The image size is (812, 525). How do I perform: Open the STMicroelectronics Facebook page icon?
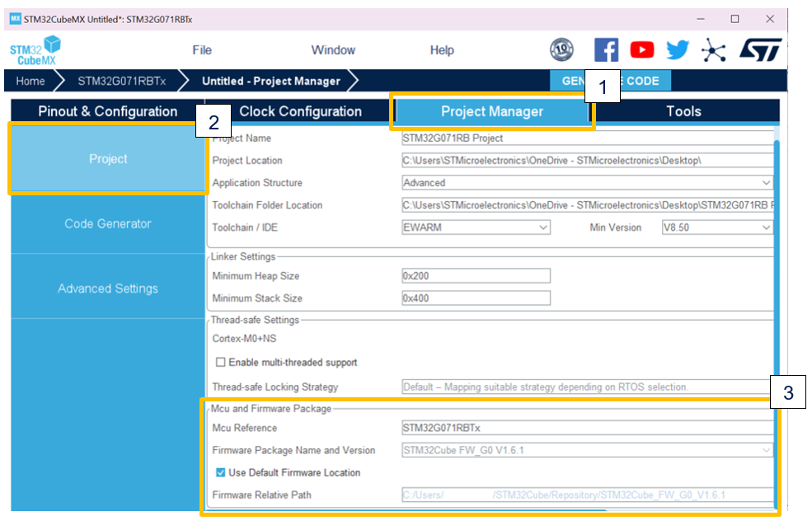tap(607, 49)
